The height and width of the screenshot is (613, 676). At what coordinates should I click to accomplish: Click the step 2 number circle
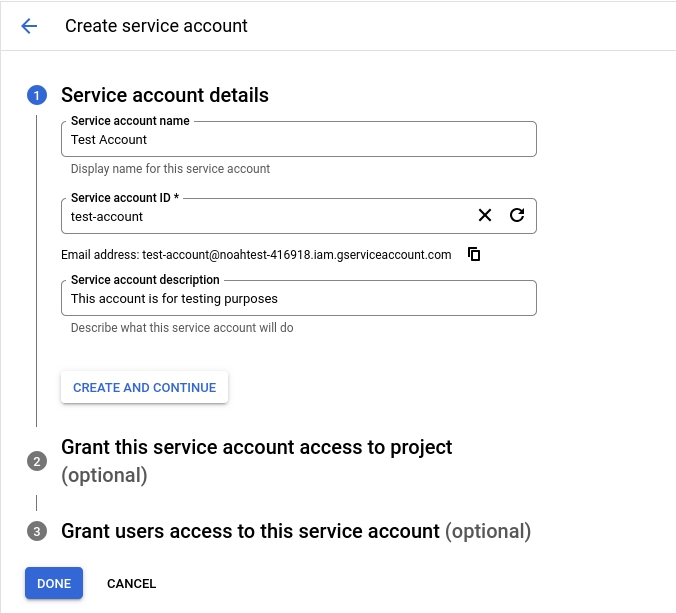tap(37, 461)
